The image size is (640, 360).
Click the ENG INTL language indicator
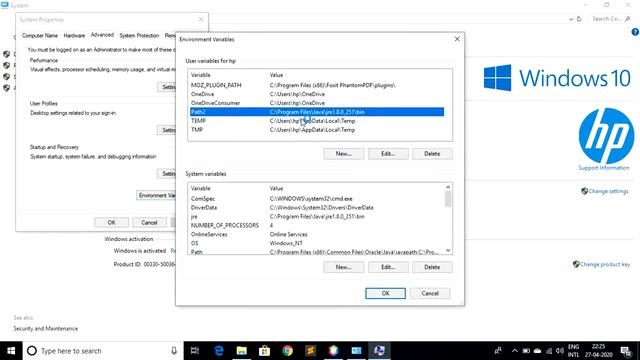(573, 351)
